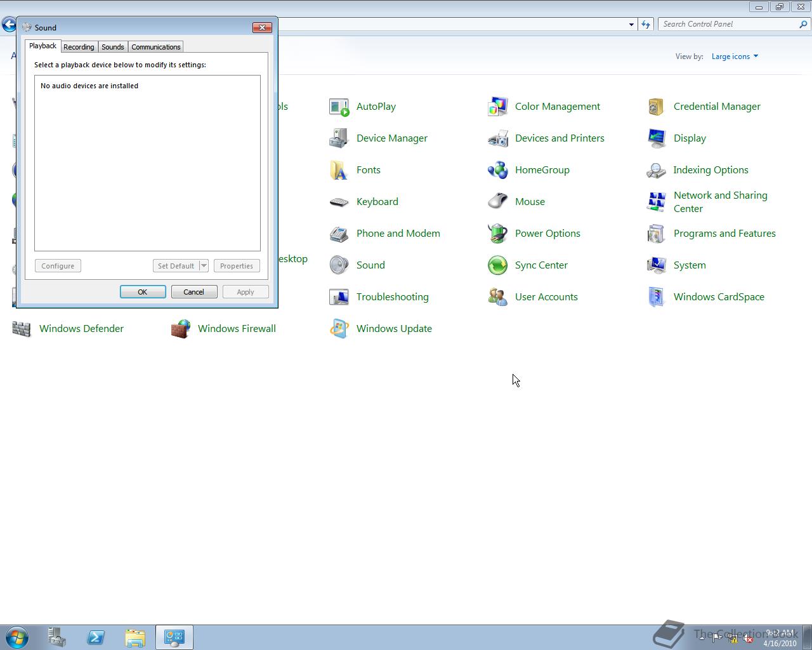Open Network and Sharing Center icon

point(657,202)
